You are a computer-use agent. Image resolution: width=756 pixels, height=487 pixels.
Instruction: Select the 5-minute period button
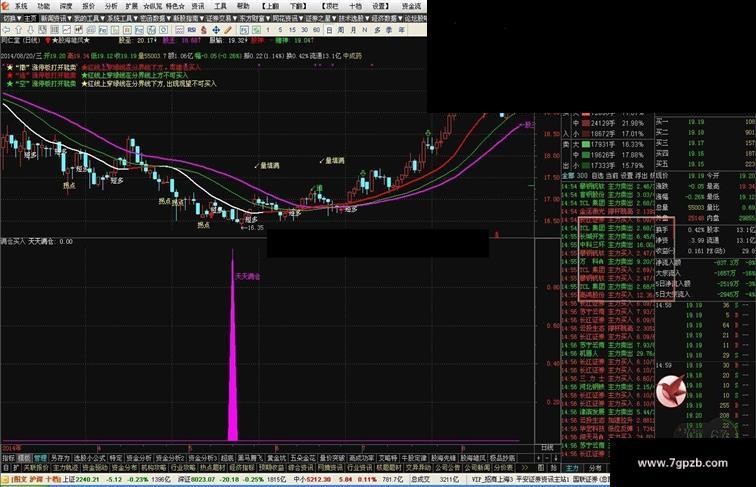tap(280, 30)
